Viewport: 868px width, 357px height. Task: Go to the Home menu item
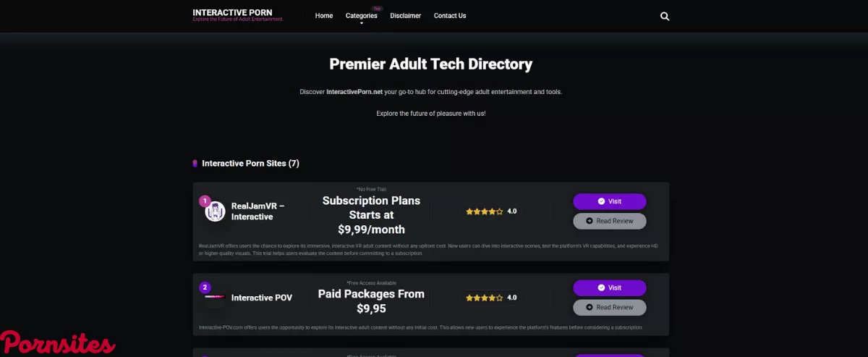(x=324, y=15)
